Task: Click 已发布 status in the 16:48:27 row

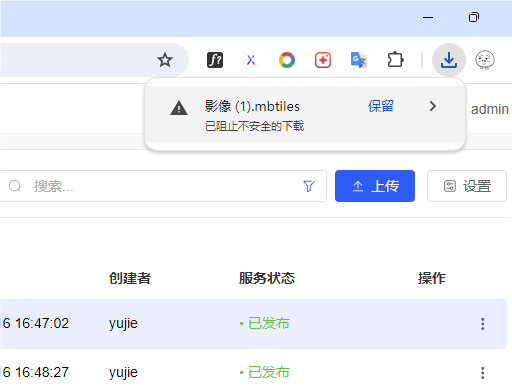Action: tap(265, 372)
